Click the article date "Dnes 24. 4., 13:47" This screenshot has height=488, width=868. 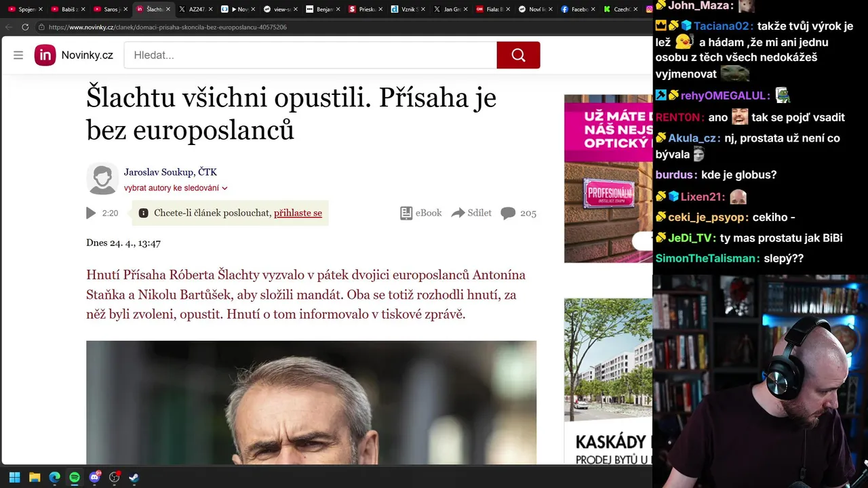(123, 243)
